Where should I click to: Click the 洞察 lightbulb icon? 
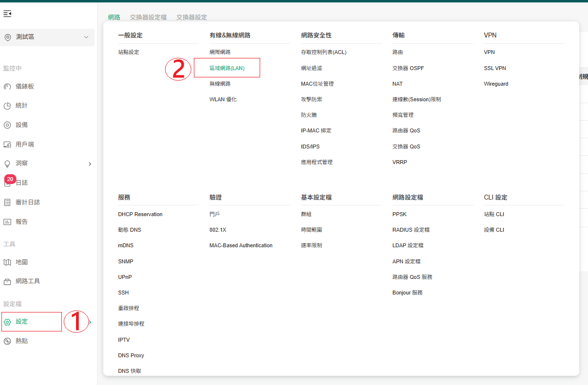coord(7,164)
